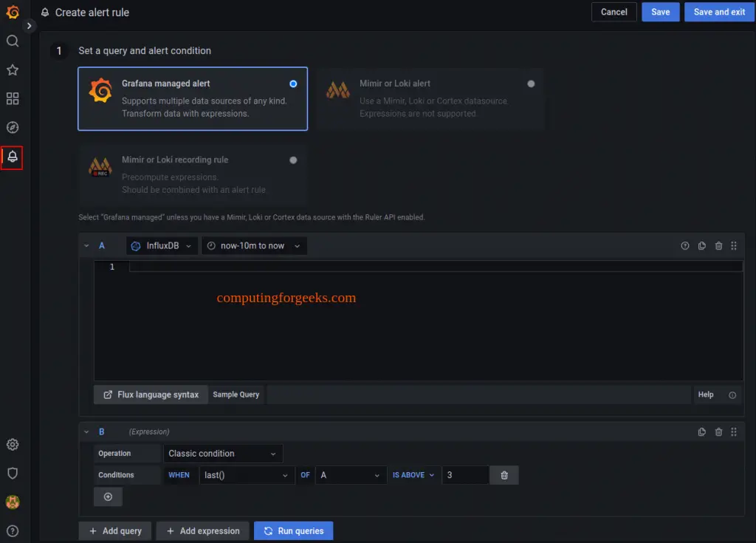
Task: Click the Mimir recording rule logo
Action: [x=100, y=168]
